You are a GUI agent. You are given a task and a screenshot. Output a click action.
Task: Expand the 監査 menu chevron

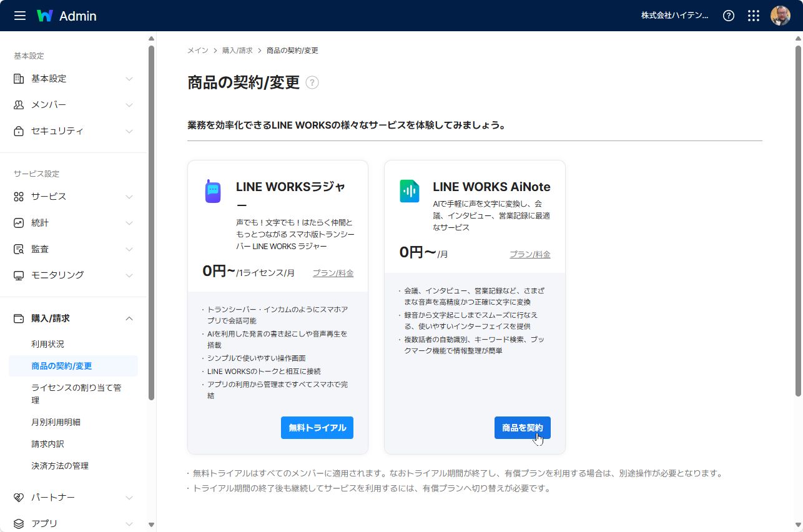(x=129, y=249)
